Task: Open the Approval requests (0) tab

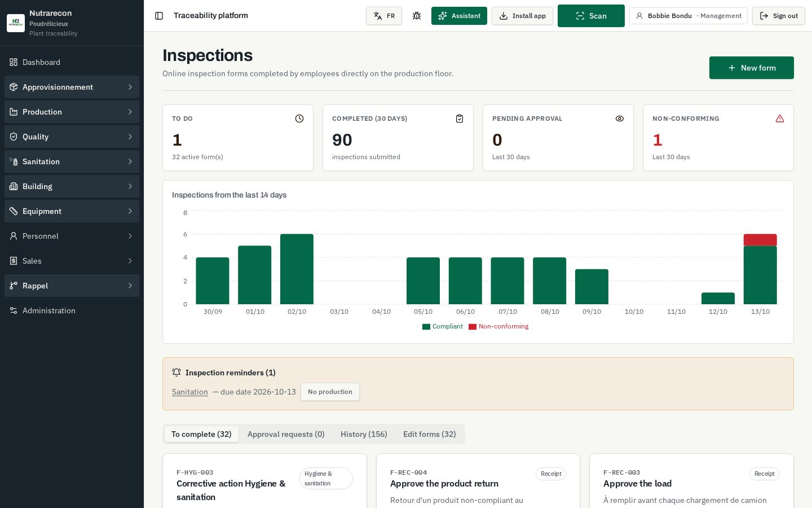Action: [x=286, y=434]
